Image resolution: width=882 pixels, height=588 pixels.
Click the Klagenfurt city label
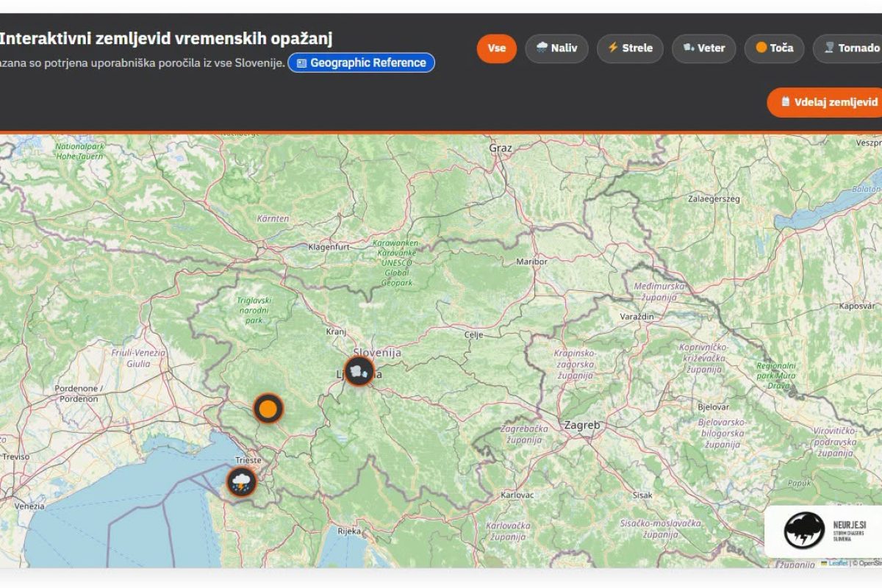click(x=329, y=247)
